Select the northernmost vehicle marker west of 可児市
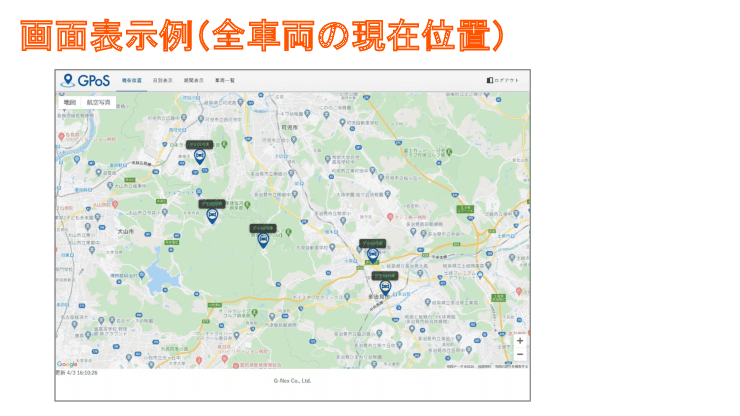Screen dimensions: 740x416 pos(200,156)
